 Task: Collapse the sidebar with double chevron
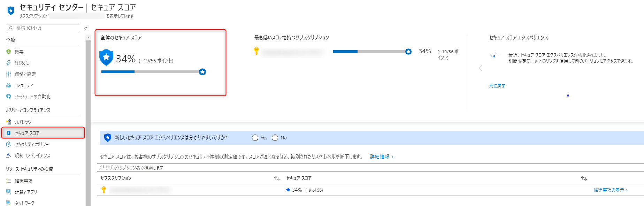coord(86,28)
